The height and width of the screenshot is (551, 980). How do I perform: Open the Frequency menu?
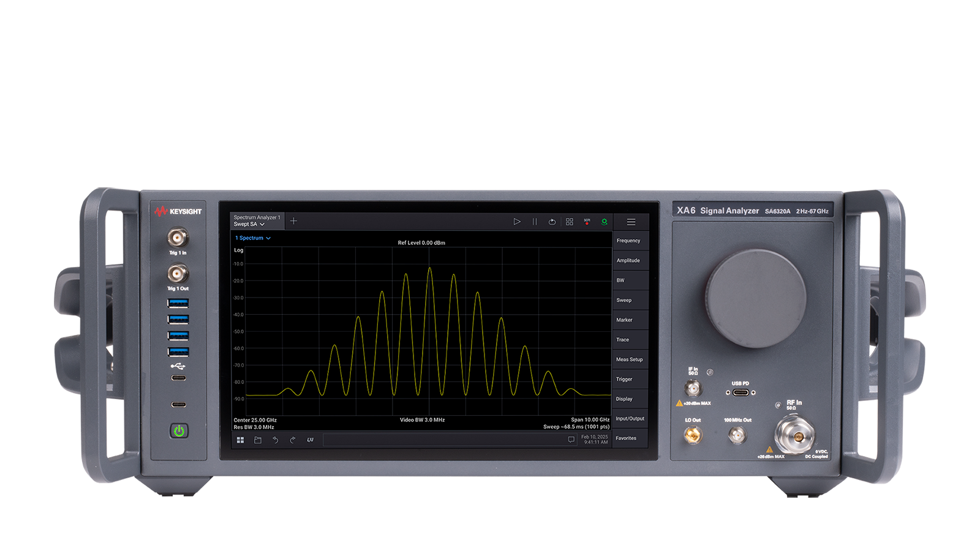click(x=630, y=241)
